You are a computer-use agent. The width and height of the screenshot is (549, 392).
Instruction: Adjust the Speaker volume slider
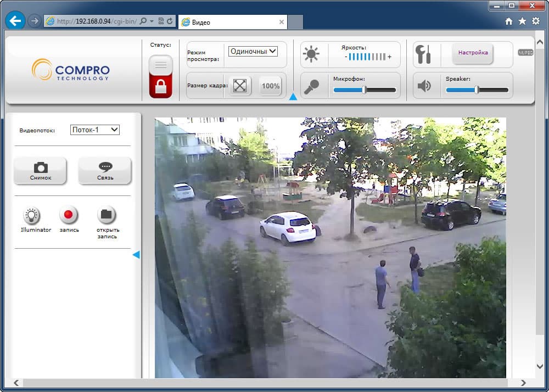477,90
